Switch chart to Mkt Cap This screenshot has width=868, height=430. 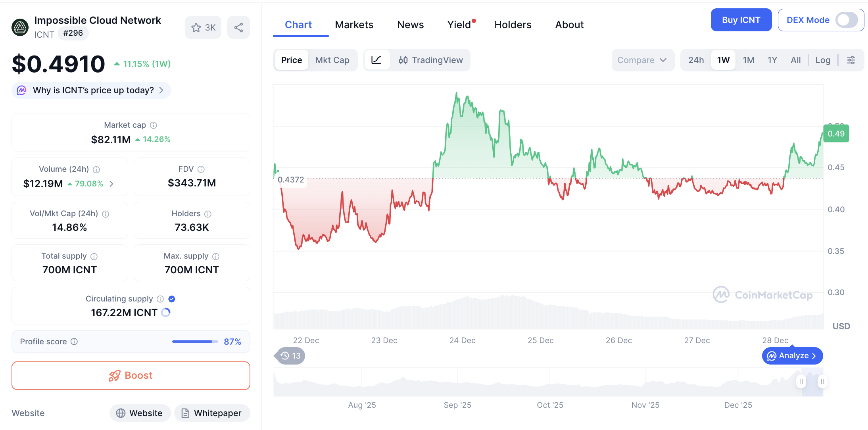pyautogui.click(x=332, y=60)
